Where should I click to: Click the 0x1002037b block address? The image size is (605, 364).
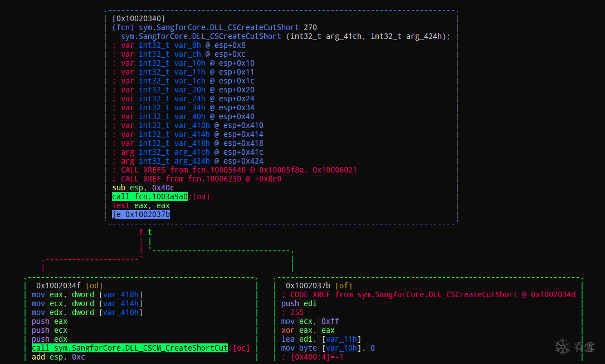(x=308, y=286)
